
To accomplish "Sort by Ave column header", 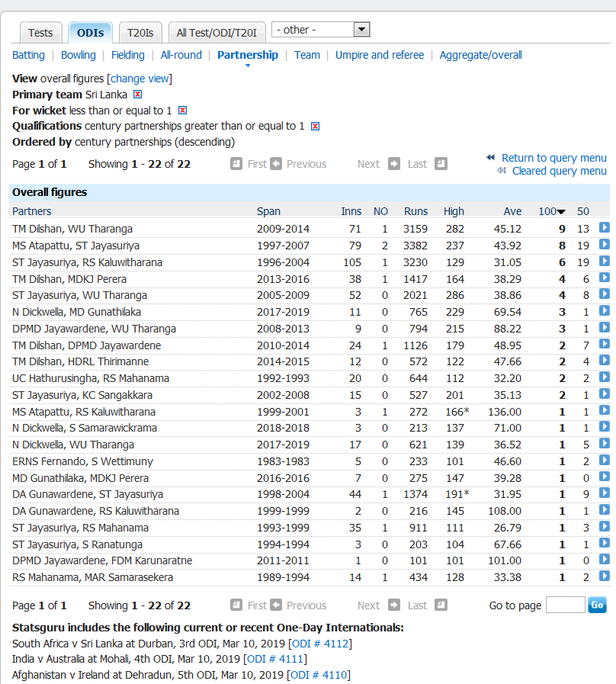I will (512, 211).
